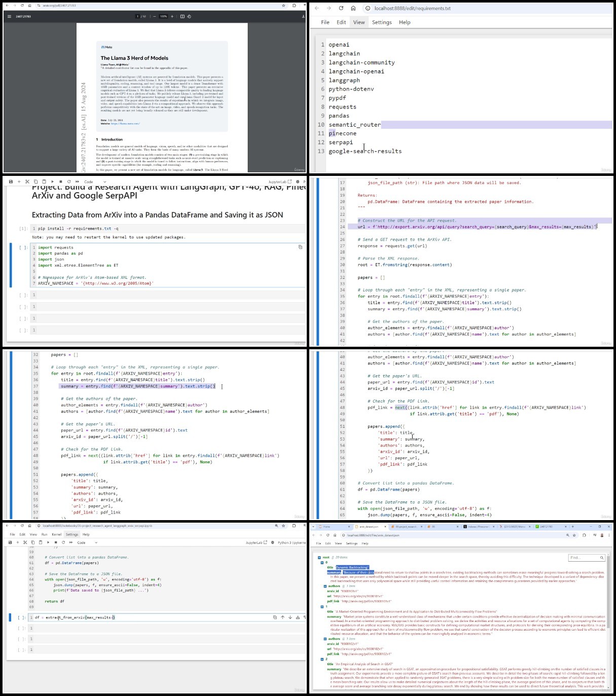Restart kernel and run all cells in middle-left notebook
616x696 pixels.
[77, 181]
